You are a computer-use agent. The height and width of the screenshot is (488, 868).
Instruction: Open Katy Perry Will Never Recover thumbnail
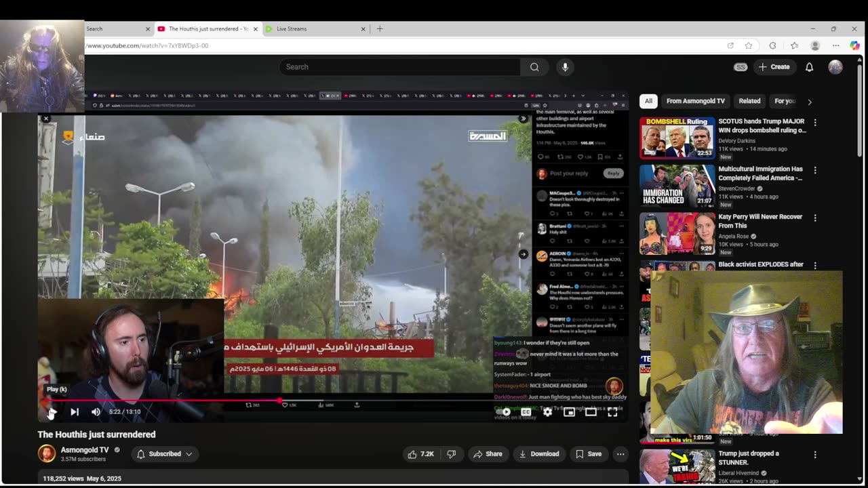point(677,233)
